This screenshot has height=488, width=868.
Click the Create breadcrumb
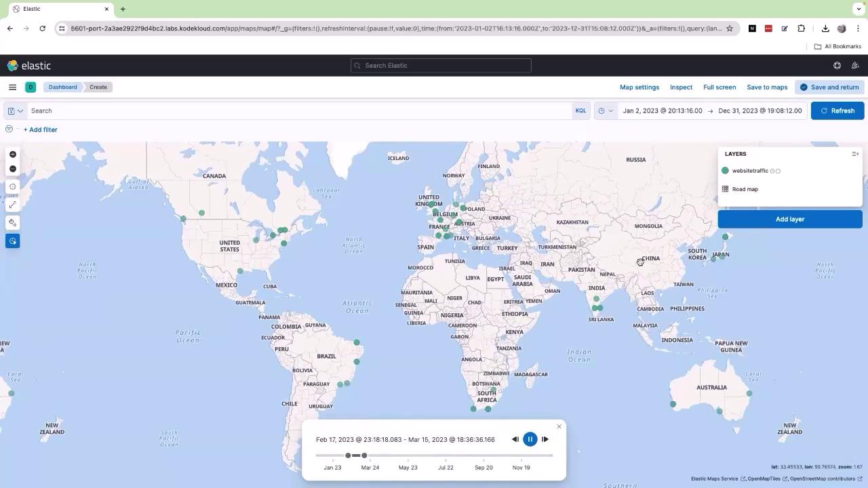coord(98,87)
